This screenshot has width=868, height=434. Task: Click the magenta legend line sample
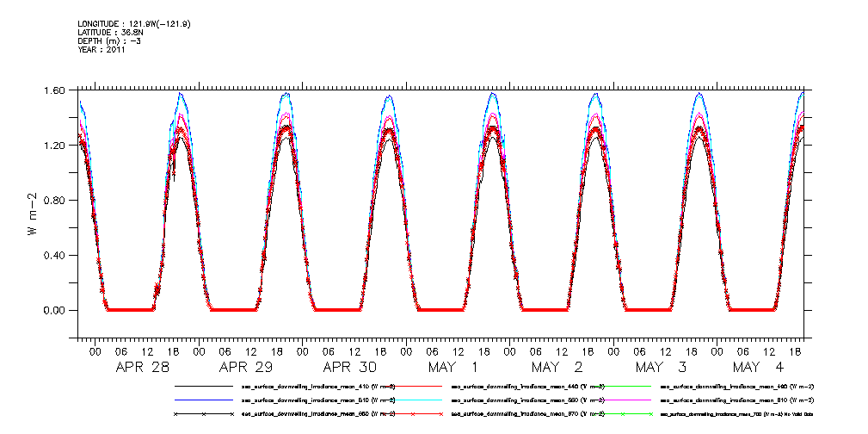(x=624, y=400)
